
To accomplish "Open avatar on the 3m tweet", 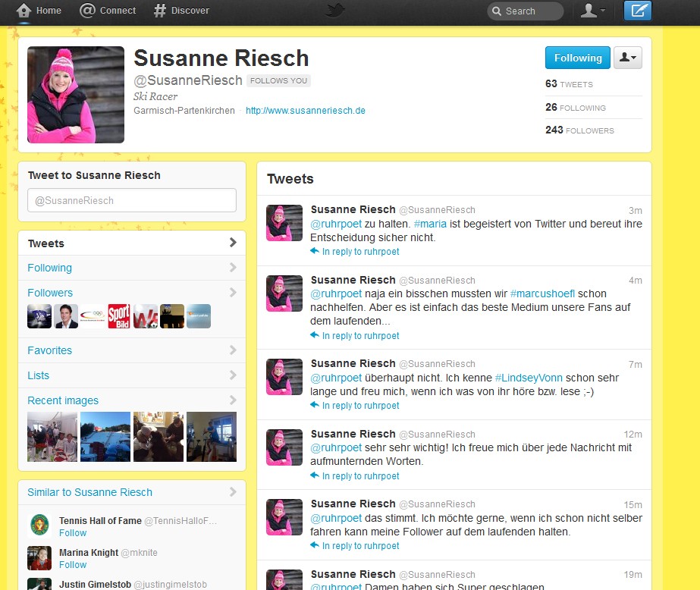I will (x=284, y=223).
